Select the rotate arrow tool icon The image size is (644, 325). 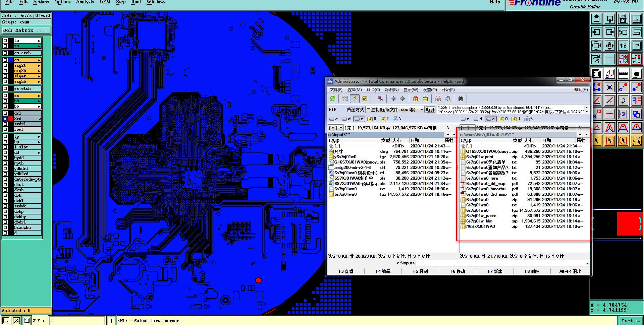tap(623, 101)
